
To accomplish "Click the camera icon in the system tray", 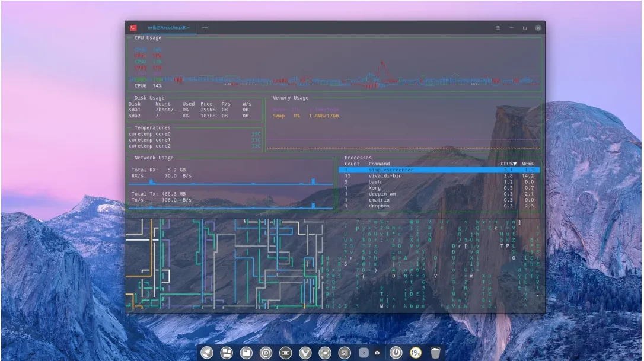I will click(377, 353).
